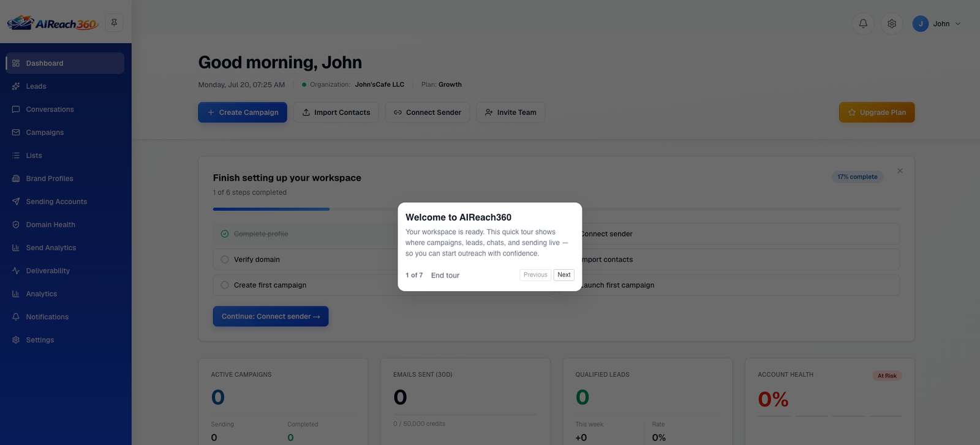Click the AIReach360 logo
Screen dimensions: 980x445
point(53,23)
